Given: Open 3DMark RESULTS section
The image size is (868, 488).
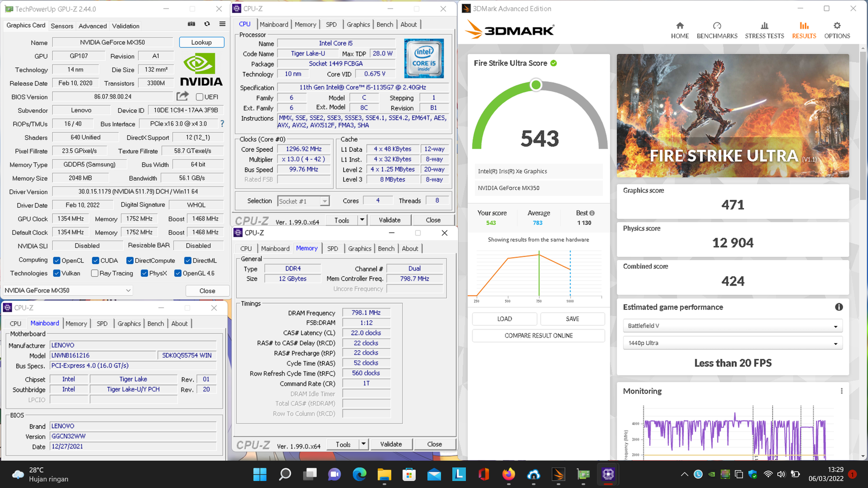Looking at the screenshot, I should [804, 30].
